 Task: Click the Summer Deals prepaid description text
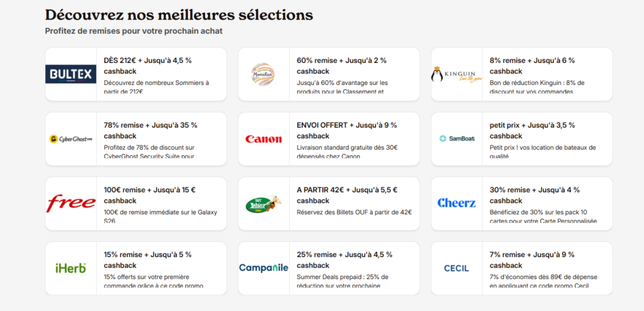point(343,281)
